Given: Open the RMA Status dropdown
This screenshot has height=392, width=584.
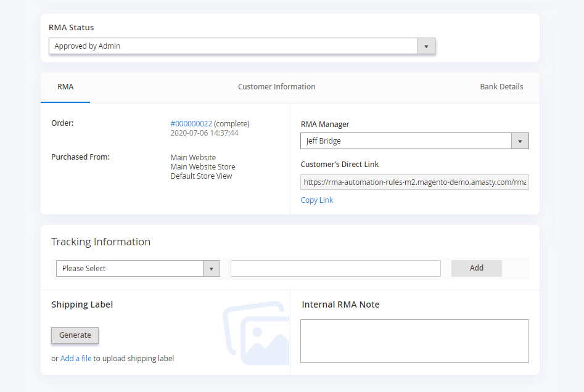Looking at the screenshot, I should pos(241,46).
